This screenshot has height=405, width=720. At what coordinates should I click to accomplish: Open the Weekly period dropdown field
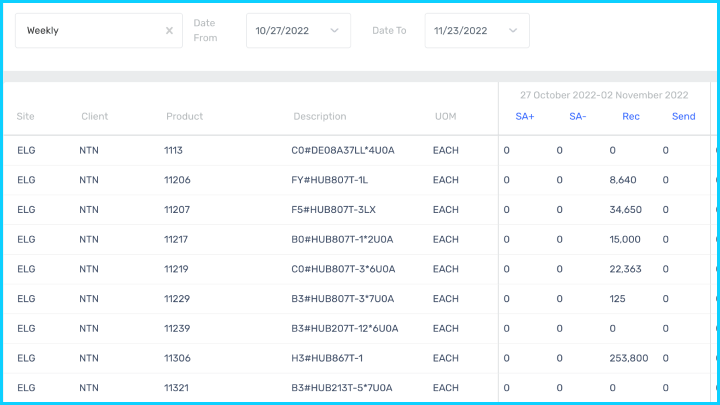[x=99, y=31]
